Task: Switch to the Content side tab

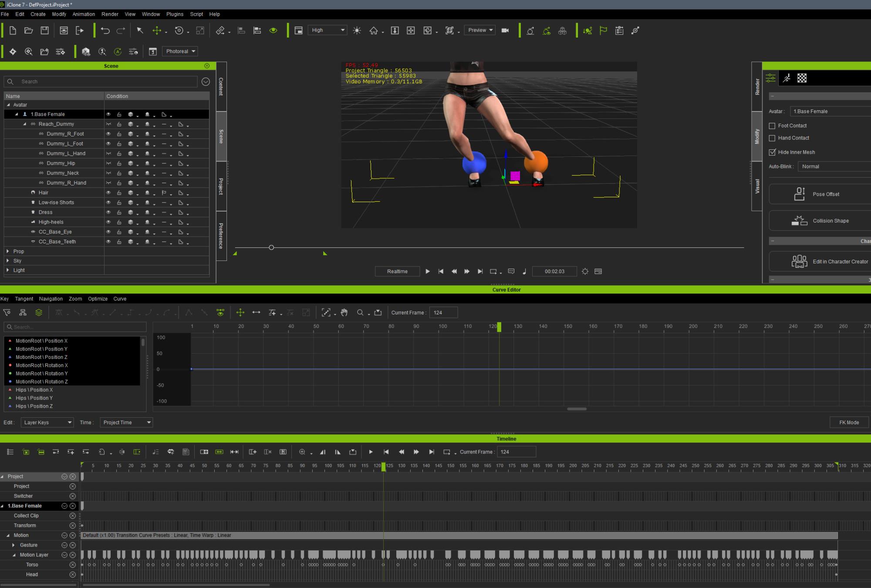Action: pyautogui.click(x=221, y=87)
